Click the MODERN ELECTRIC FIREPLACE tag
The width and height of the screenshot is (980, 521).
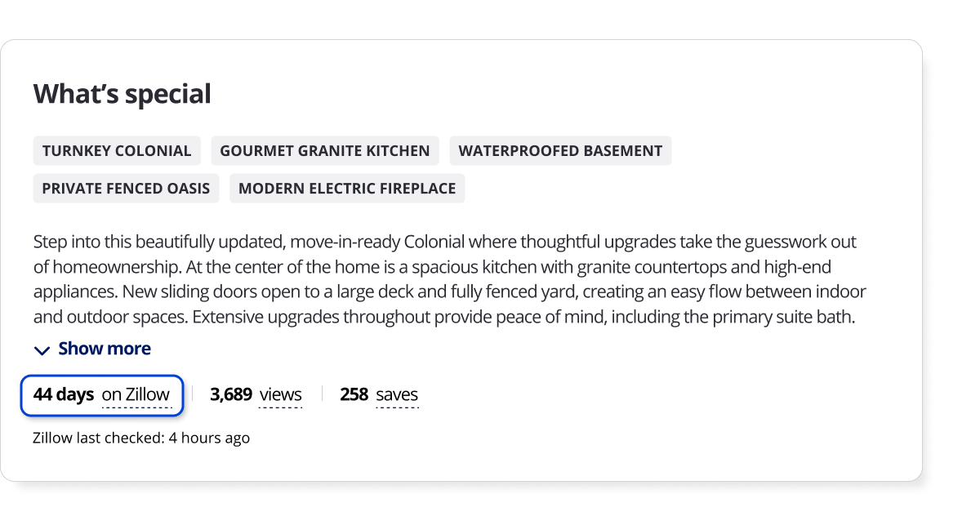[x=347, y=189]
